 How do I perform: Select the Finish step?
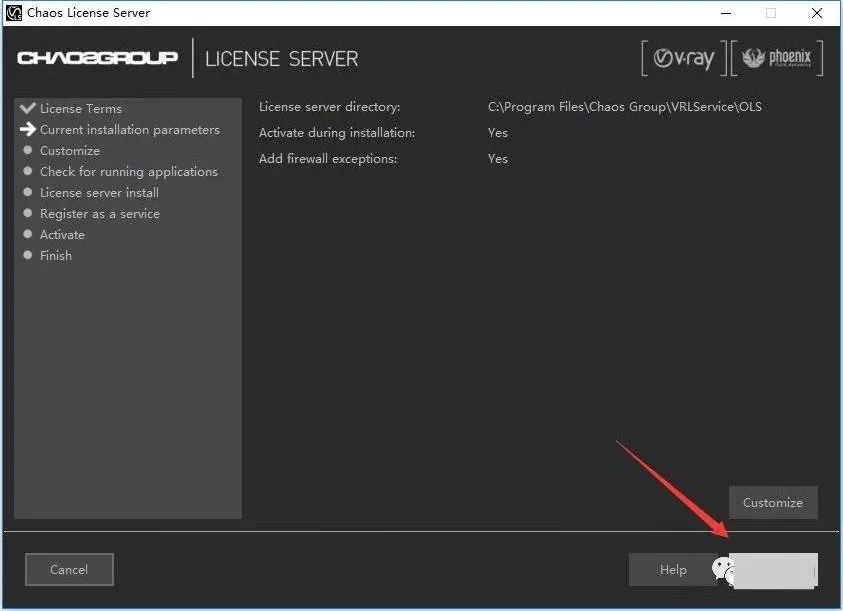[56, 255]
